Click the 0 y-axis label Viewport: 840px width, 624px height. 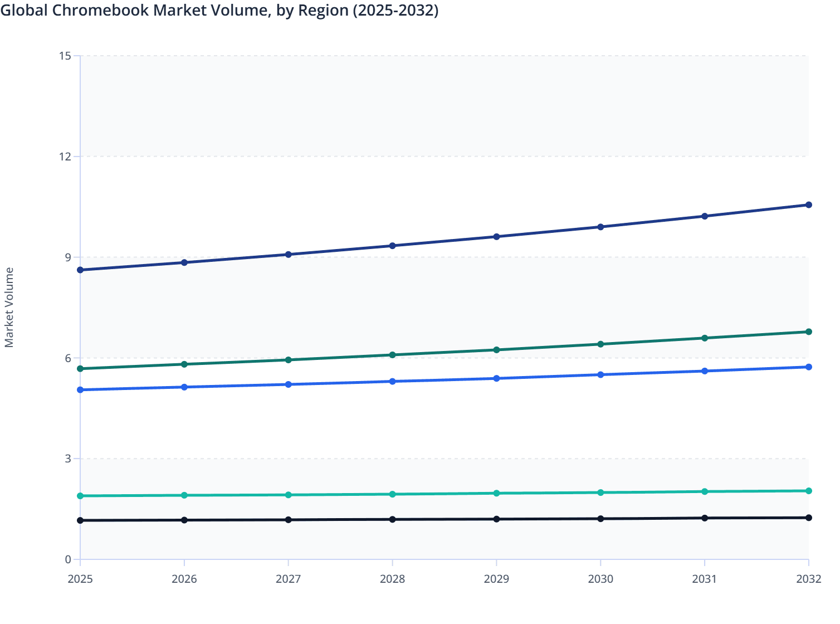(69, 558)
